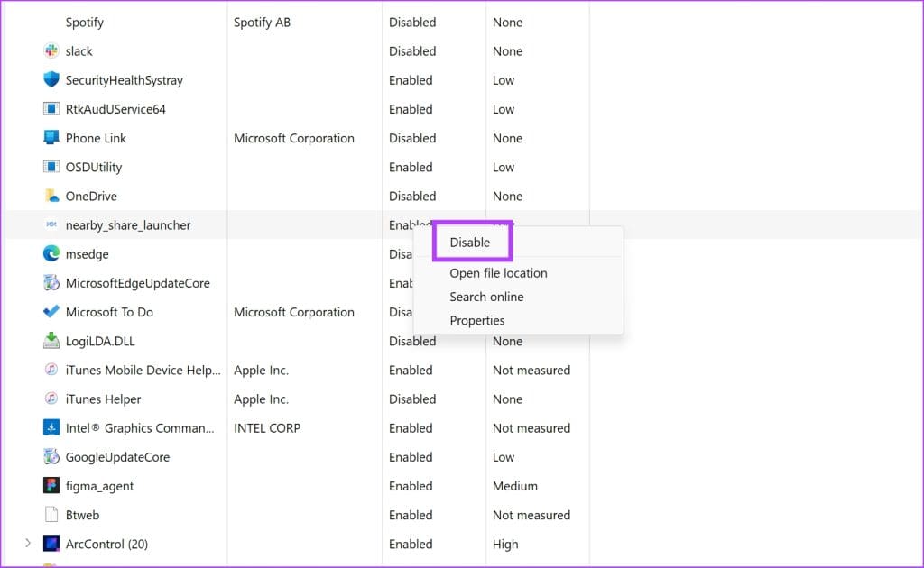
Task: Select Open file location menu option
Action: (497, 272)
